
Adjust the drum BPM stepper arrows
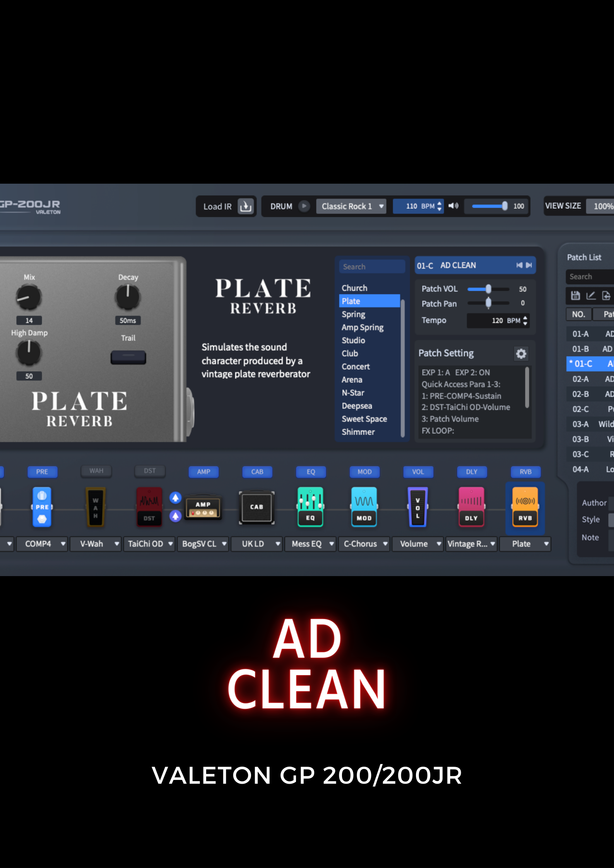click(x=439, y=206)
